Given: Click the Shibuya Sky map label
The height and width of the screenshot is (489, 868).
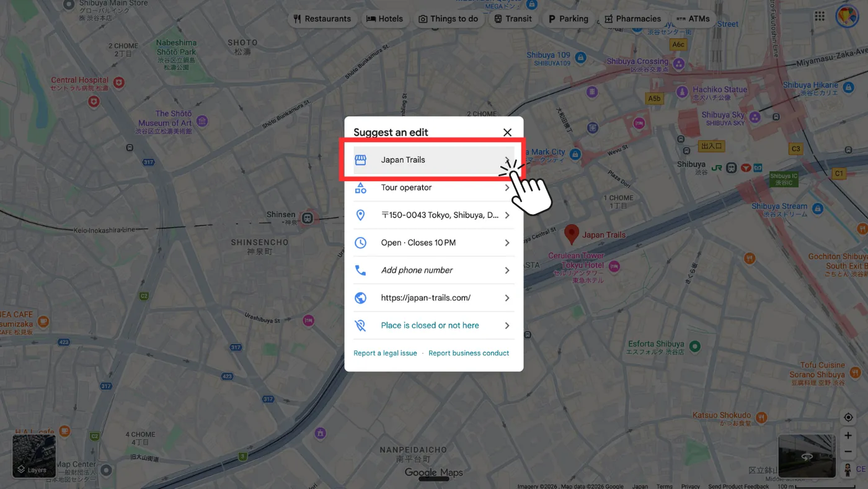Looking at the screenshot, I should (x=723, y=119).
